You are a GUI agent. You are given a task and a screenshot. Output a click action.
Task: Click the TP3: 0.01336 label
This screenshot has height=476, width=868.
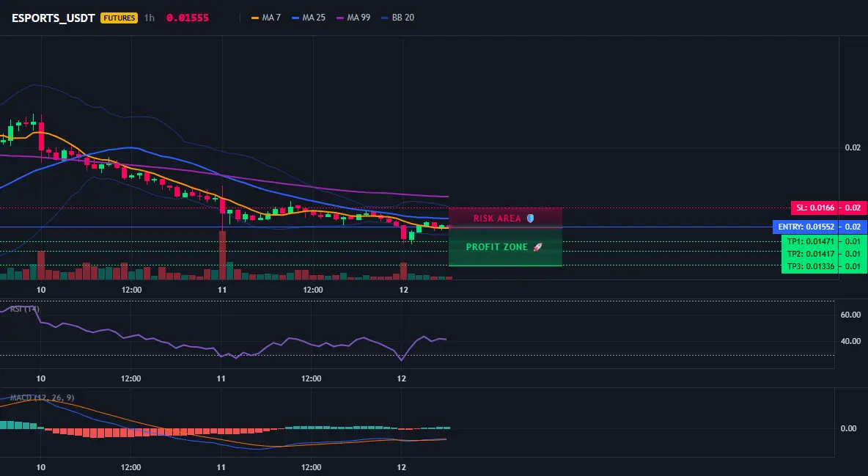pyautogui.click(x=810, y=266)
